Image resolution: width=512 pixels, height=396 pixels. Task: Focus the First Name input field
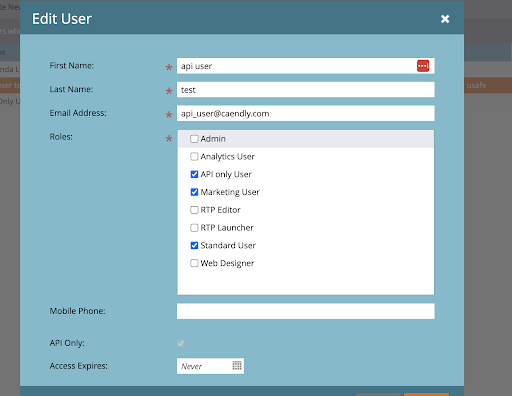coord(306,66)
